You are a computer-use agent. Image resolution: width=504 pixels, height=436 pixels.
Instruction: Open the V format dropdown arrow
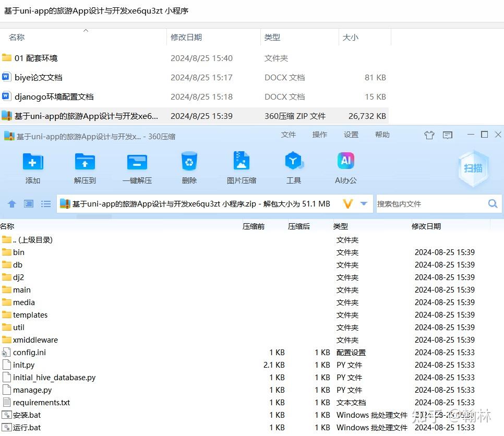364,204
